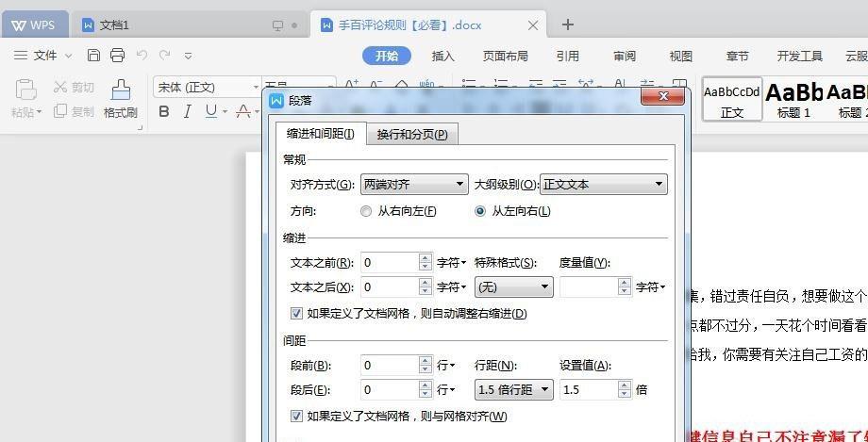
Task: Click the 段前 spacing input field
Action: 390,366
